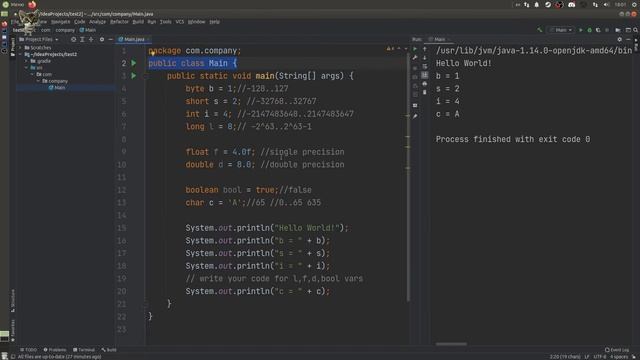Expand all in Project view
Screen dimensions: 640x360
point(82,40)
